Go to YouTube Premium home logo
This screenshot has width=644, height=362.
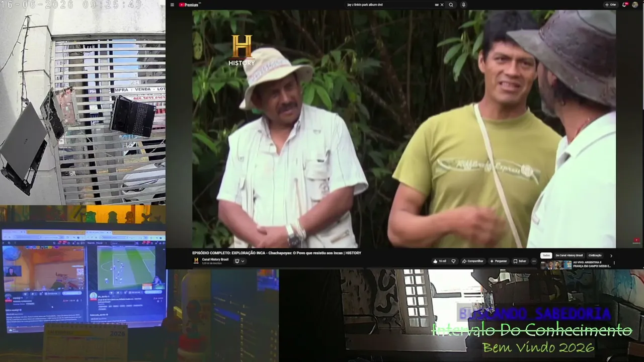189,5
